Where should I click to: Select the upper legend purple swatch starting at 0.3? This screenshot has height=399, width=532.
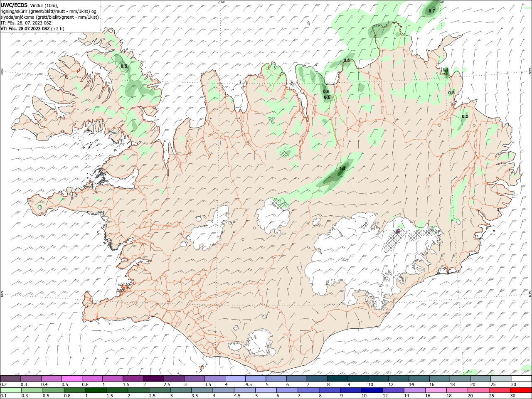coord(31,379)
